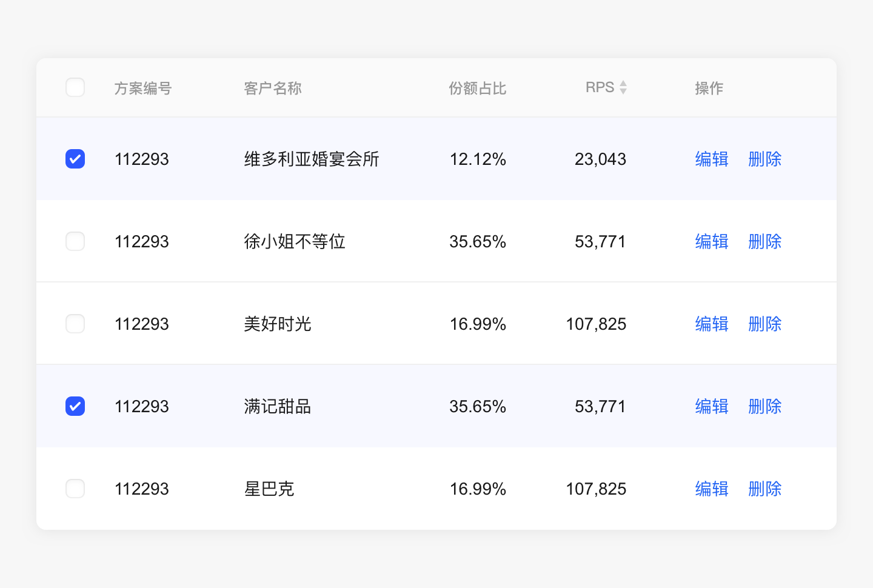Click 删除 for 维多利亚婚宴会所

click(764, 159)
